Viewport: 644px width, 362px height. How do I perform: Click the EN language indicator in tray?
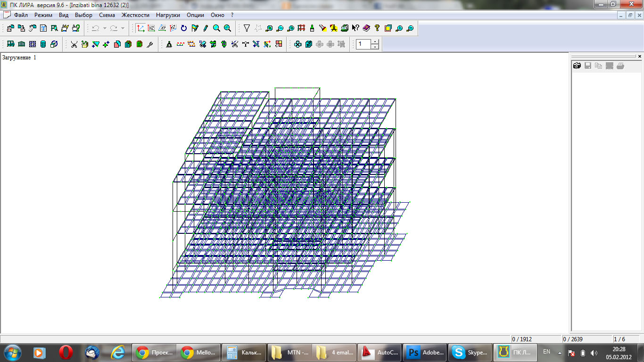[547, 352]
